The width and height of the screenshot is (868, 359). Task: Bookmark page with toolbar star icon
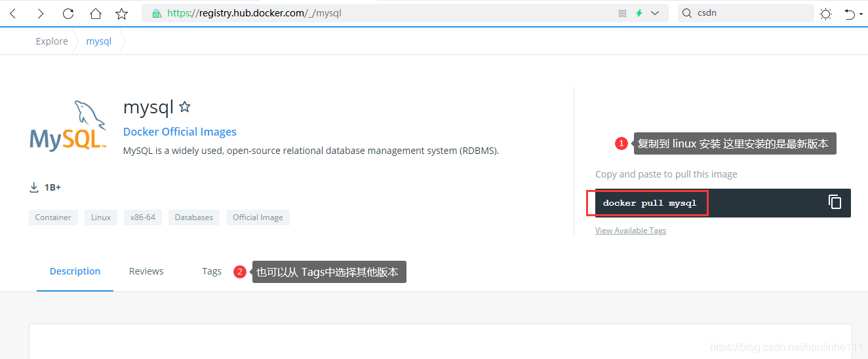click(x=122, y=13)
